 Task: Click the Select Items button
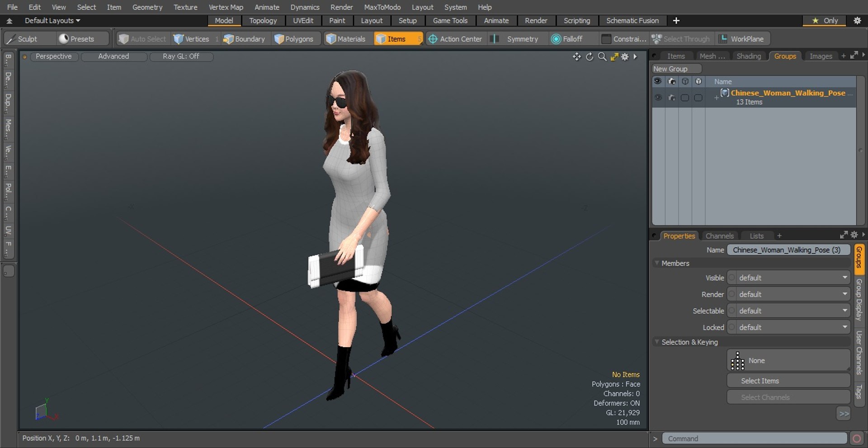point(789,381)
